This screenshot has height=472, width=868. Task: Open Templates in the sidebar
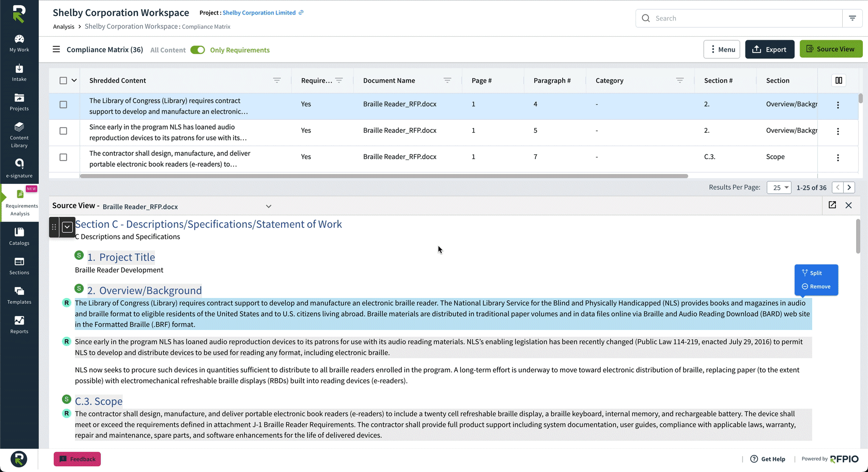pyautogui.click(x=19, y=295)
